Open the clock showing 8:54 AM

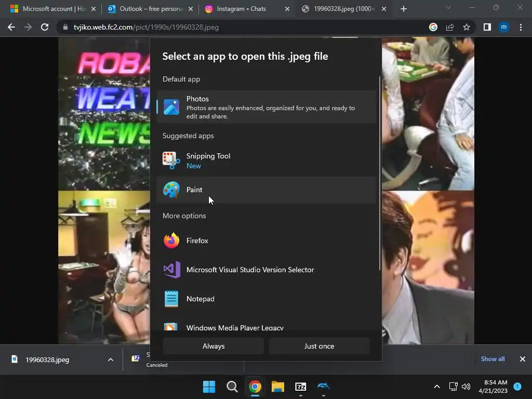pos(493,387)
